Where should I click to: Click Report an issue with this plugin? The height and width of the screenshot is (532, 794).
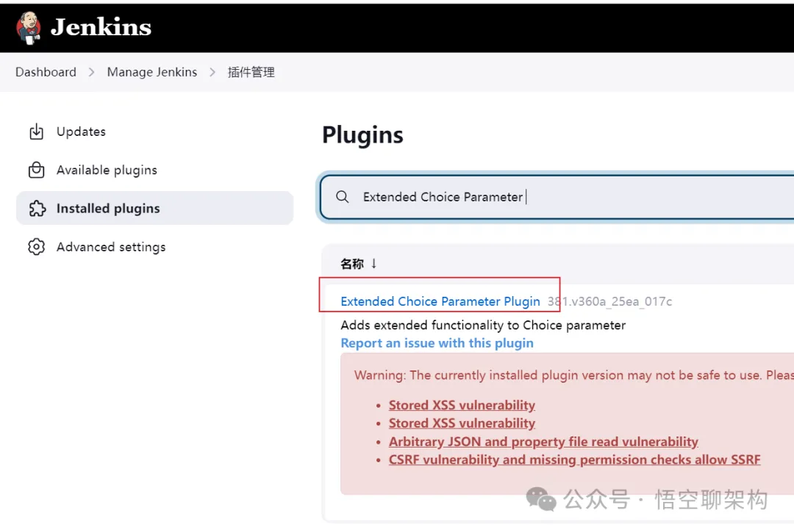click(x=437, y=343)
